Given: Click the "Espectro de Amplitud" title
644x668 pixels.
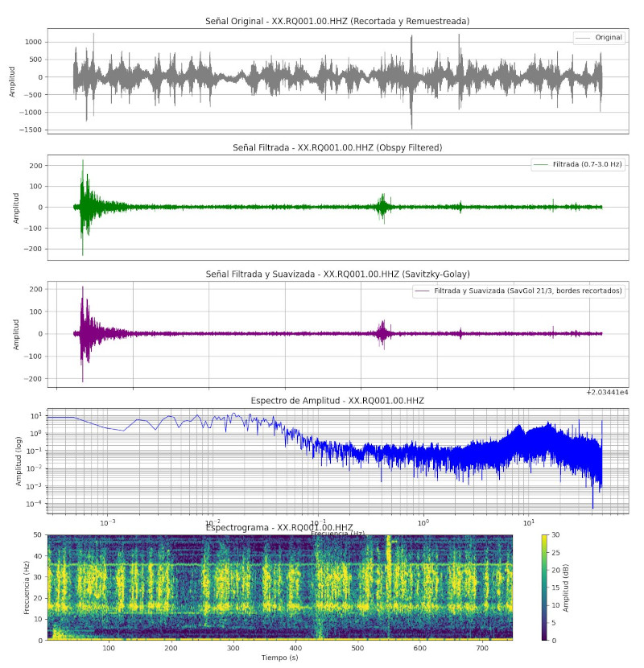Looking at the screenshot, I should pyautogui.click(x=338, y=400).
